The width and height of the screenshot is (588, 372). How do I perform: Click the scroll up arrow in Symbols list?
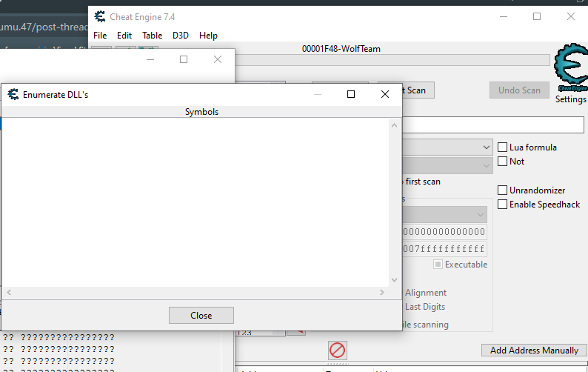coord(394,125)
